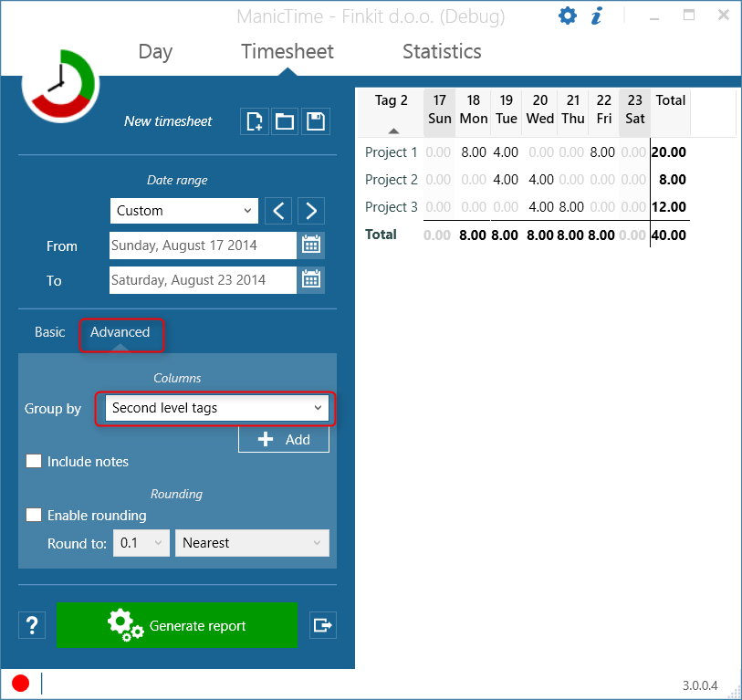Tick the Enable rounding checkbox

(x=34, y=515)
